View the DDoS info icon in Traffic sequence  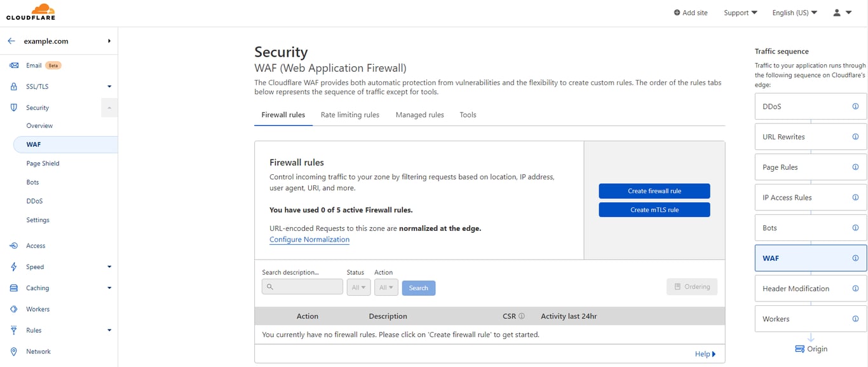pos(855,106)
